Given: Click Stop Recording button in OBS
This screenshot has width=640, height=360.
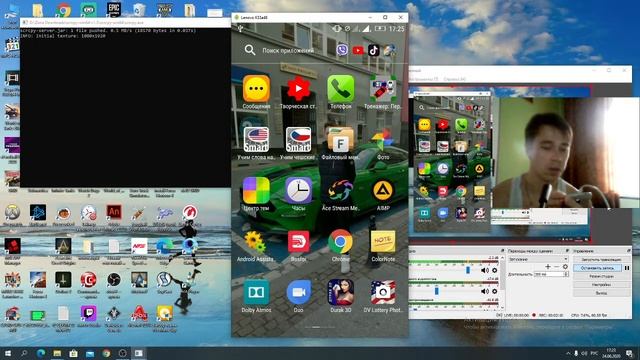Looking at the screenshot, I should tap(598, 268).
